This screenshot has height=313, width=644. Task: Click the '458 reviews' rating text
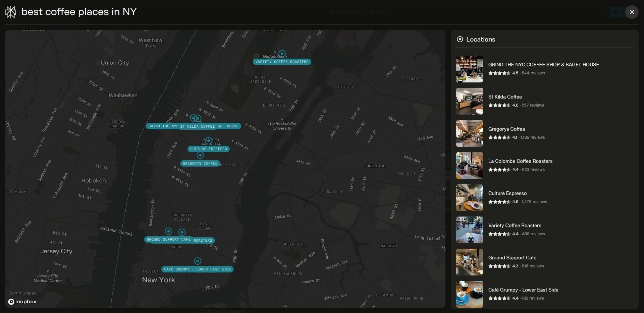[x=533, y=234]
